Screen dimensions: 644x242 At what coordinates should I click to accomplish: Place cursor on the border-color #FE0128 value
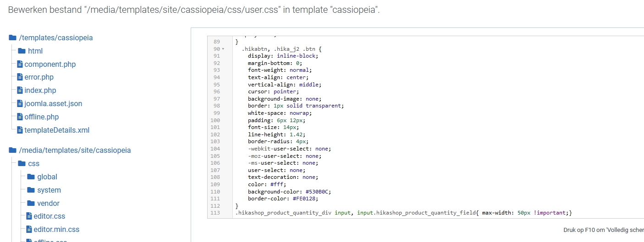click(x=306, y=199)
